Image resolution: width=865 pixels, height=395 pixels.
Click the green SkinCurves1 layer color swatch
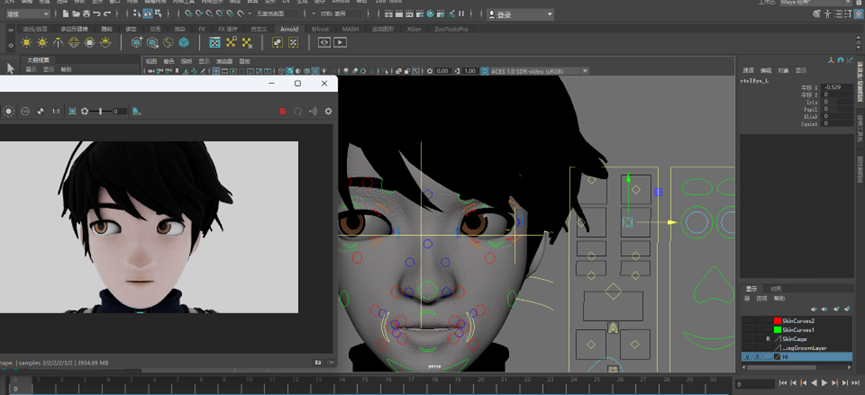778,330
